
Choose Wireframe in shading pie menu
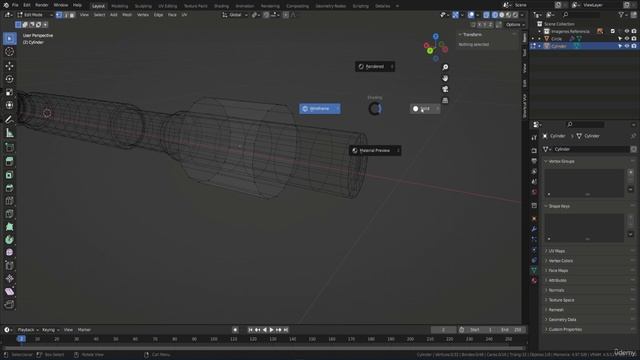click(320, 109)
